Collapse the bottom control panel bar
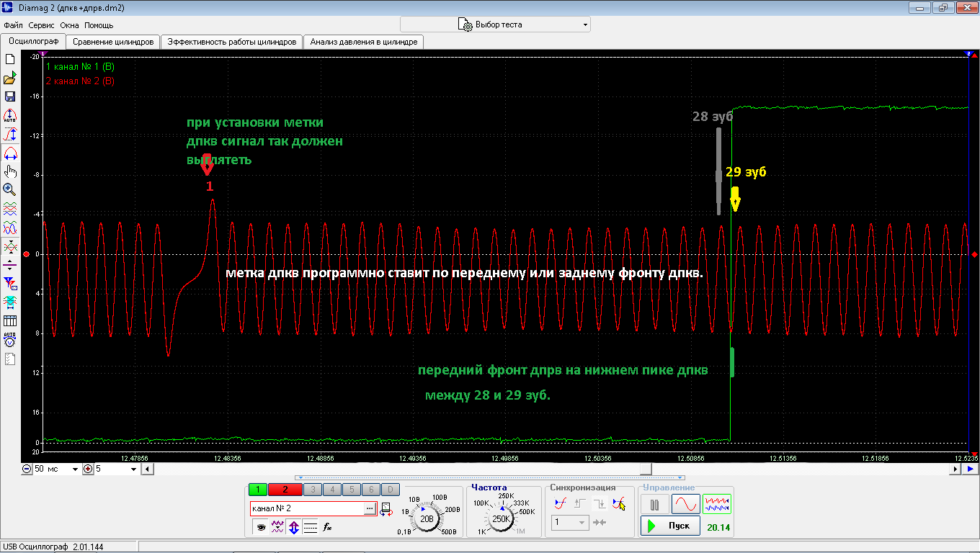Screen dimensions: 980x553 pos(490,477)
